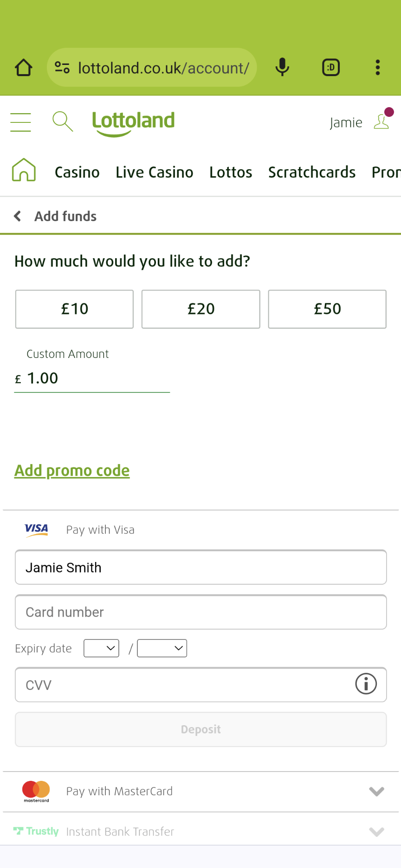Image resolution: width=401 pixels, height=868 pixels.
Task: Open the Jamie account profile icon
Action: tap(382, 121)
